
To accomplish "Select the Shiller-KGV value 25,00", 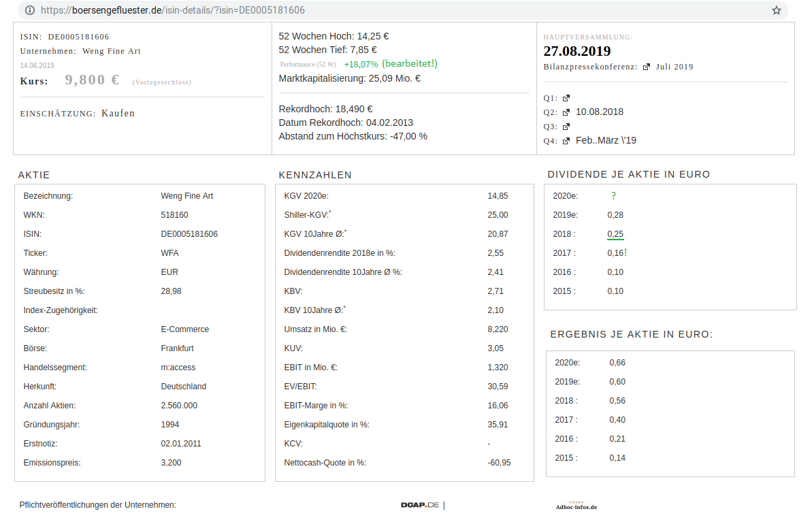I will click(x=498, y=215).
